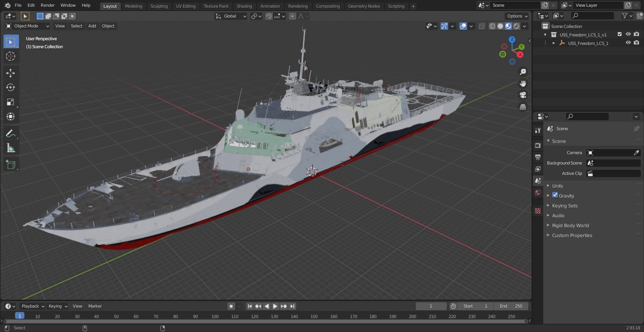Select the Add Cube tool
The width and height of the screenshot is (644, 332).
tap(11, 164)
